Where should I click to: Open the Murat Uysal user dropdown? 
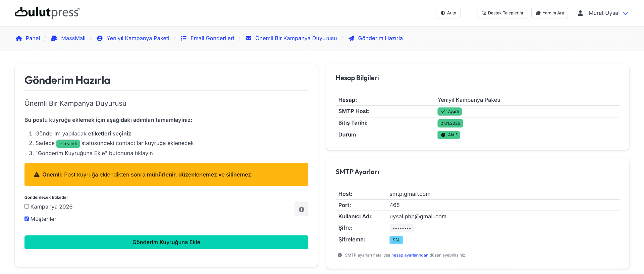[x=604, y=13]
